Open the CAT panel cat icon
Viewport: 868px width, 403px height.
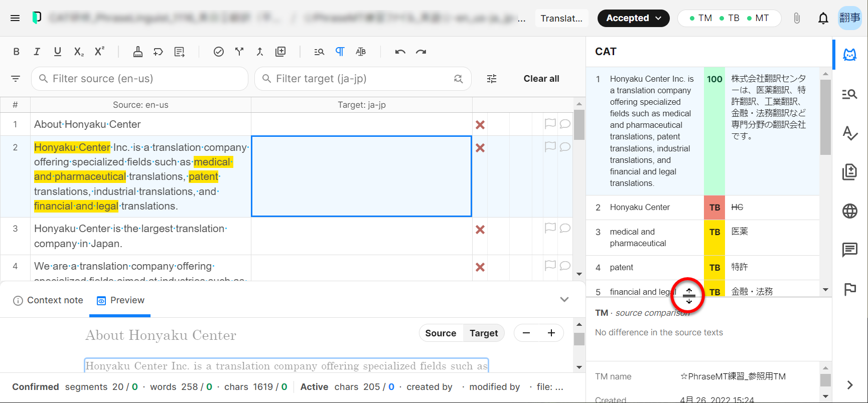849,55
